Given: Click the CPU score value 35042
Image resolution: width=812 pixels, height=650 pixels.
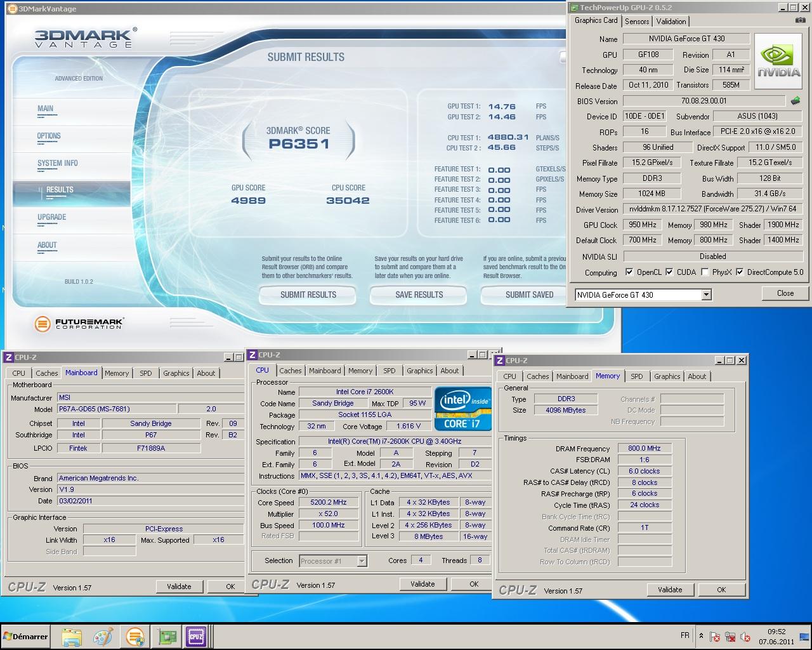Looking at the screenshot, I should point(348,201).
